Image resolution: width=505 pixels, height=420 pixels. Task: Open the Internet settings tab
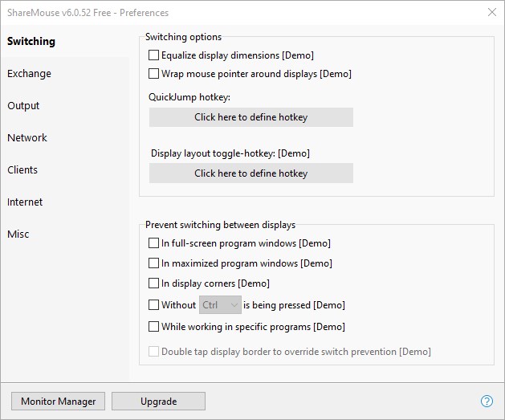[x=26, y=202]
